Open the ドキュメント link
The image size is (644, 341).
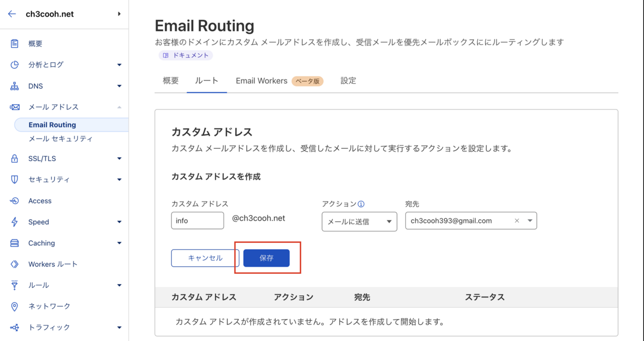186,55
